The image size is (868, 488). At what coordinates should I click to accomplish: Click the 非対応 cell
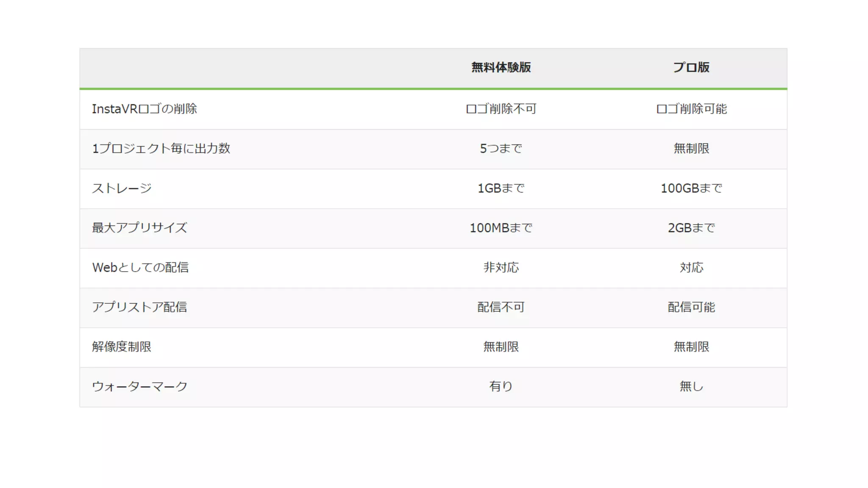coord(501,268)
